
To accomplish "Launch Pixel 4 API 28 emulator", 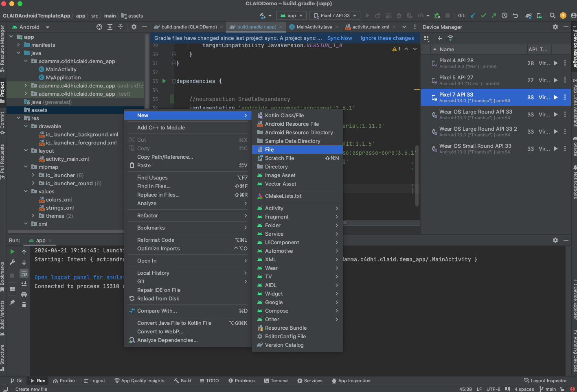I will [556, 63].
